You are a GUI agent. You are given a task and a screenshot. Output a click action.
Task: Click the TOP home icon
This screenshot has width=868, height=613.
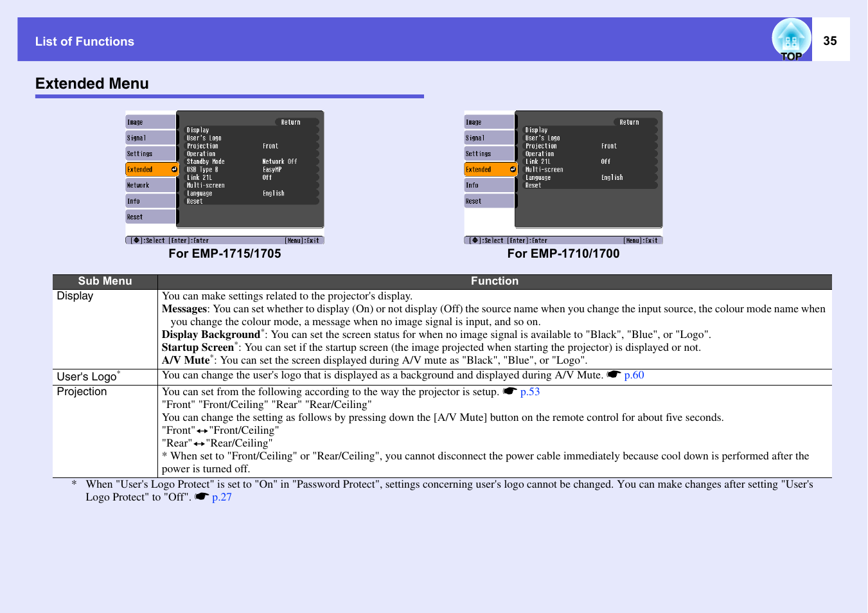[791, 40]
